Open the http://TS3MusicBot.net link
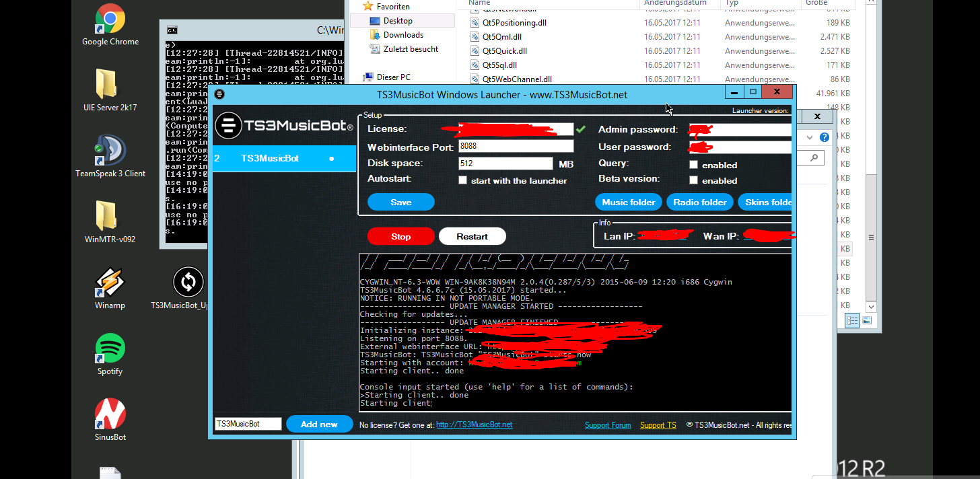The height and width of the screenshot is (479, 980). 474,425
